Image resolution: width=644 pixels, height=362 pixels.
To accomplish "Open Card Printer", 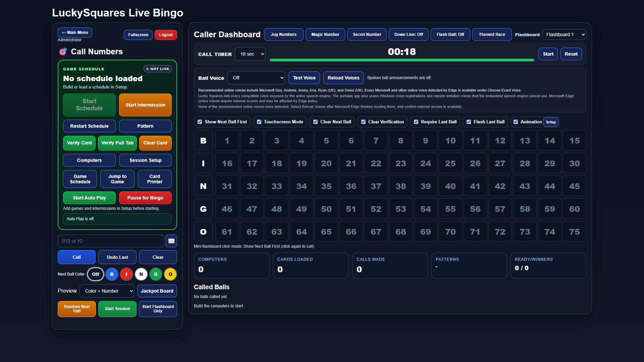I will click(x=155, y=179).
